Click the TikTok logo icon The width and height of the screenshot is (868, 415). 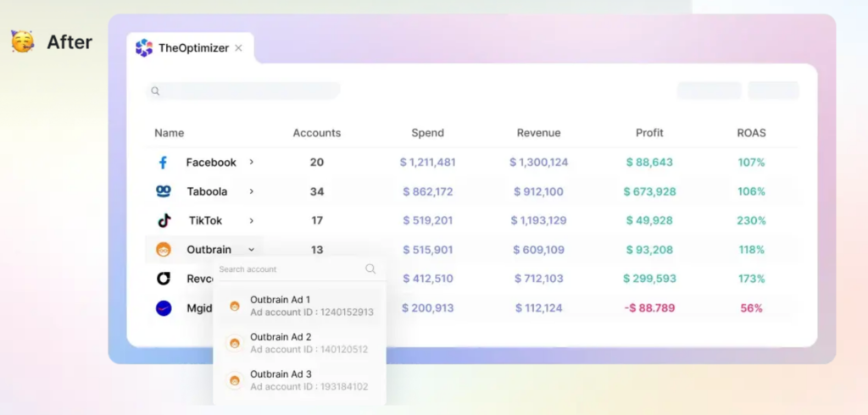[x=164, y=221]
